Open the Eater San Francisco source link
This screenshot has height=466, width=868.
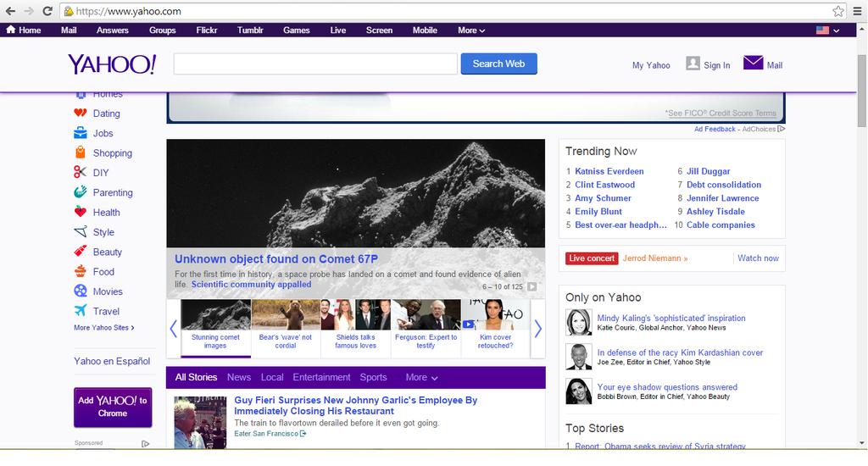[x=270, y=434]
